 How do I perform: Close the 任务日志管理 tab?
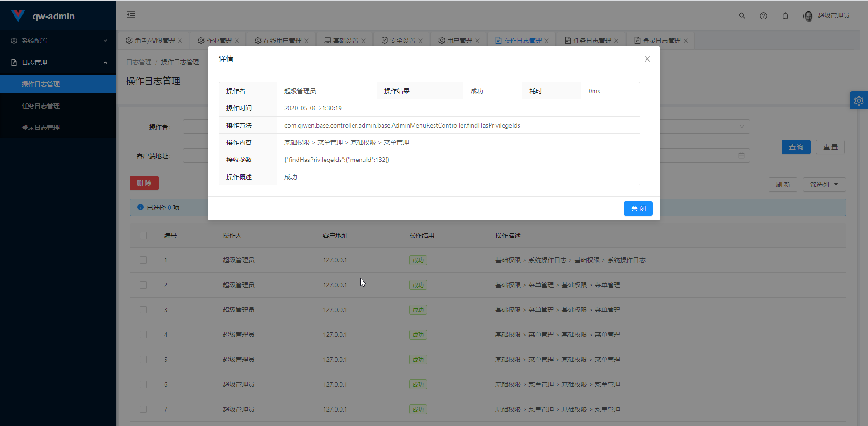pyautogui.click(x=616, y=41)
